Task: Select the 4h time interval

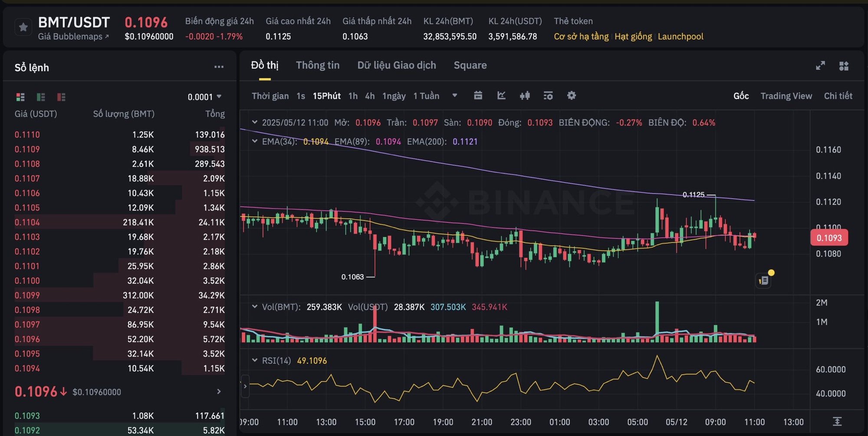Action: tap(370, 96)
